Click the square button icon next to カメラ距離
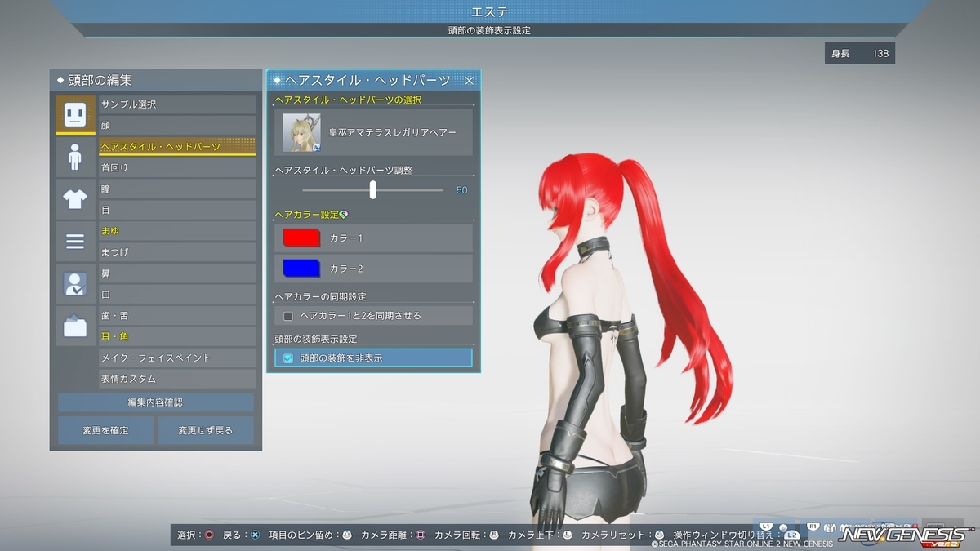This screenshot has width=980, height=551. [421, 535]
